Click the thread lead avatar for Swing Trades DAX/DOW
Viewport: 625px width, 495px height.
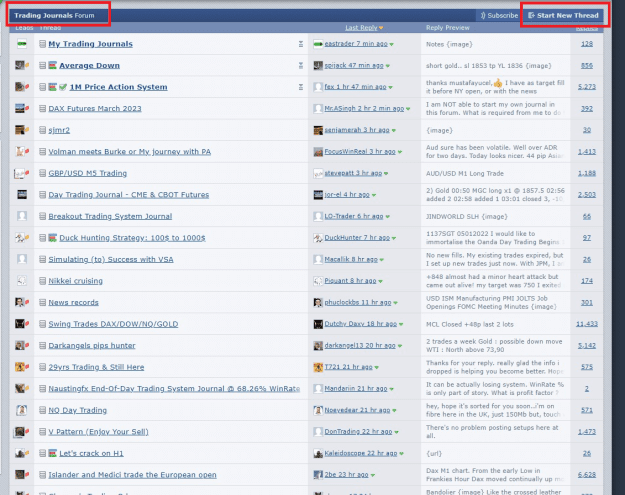[20, 324]
